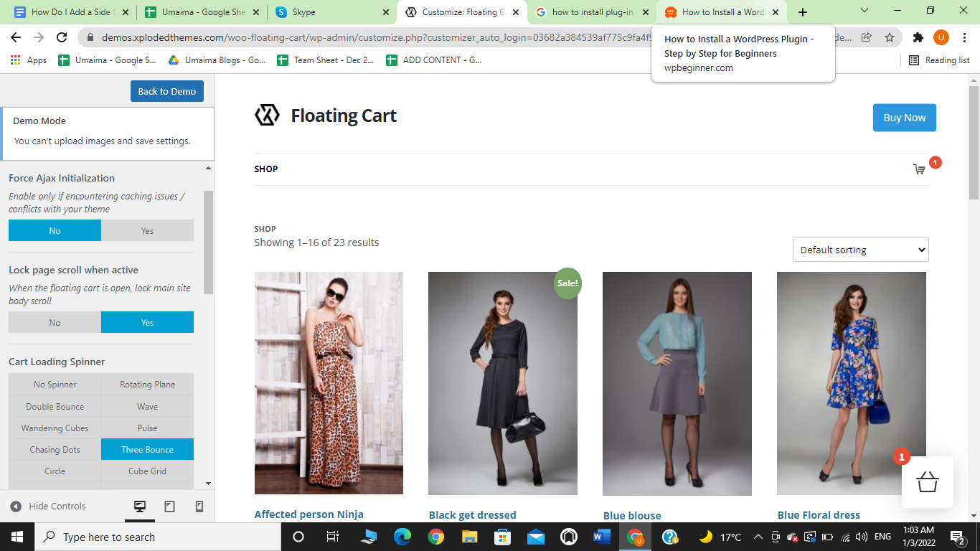Open the Blue Floral dress product link

(819, 514)
